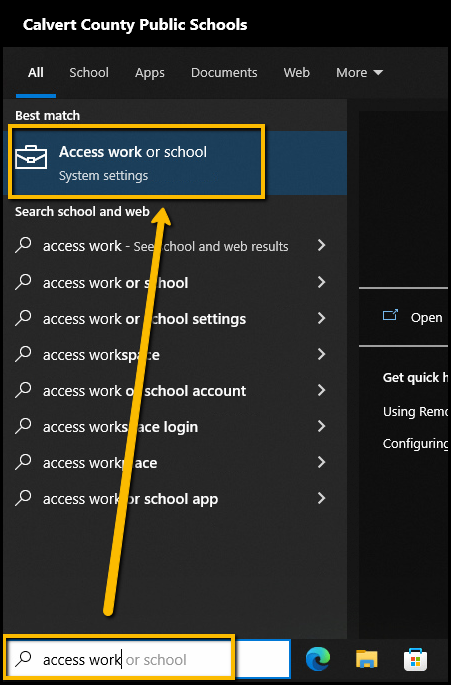This screenshot has height=685, width=451.
Task: Open Microsoft Store from the taskbar
Action: [x=416, y=659]
